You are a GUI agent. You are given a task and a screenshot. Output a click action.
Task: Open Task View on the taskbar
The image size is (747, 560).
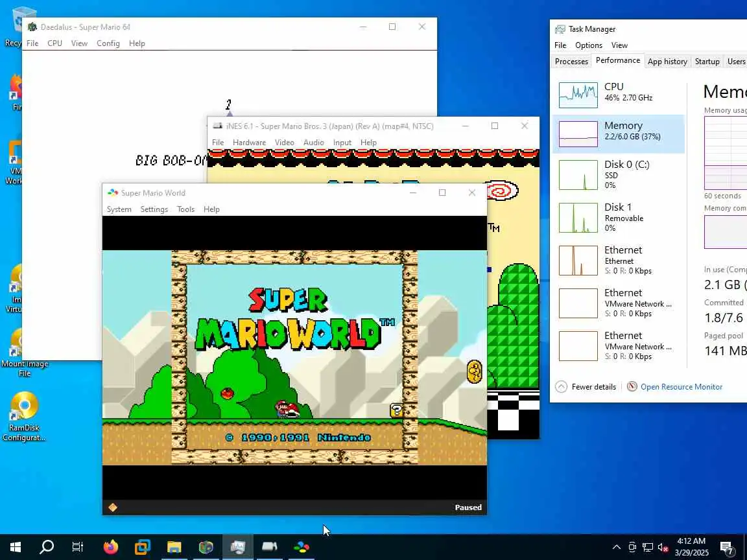coord(78,547)
